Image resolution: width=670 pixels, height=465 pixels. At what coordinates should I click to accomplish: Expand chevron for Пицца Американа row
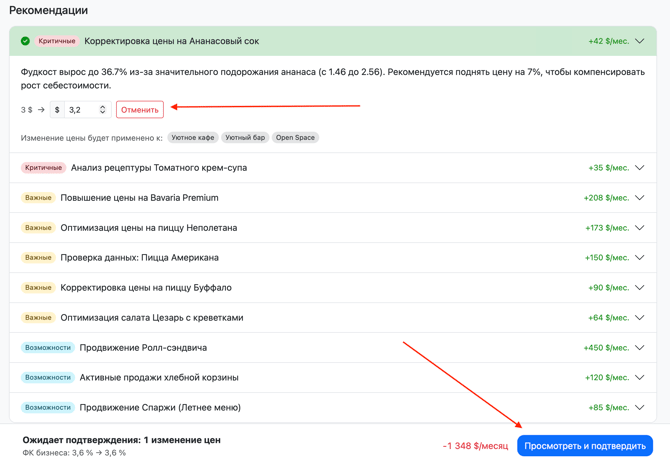pyautogui.click(x=640, y=258)
